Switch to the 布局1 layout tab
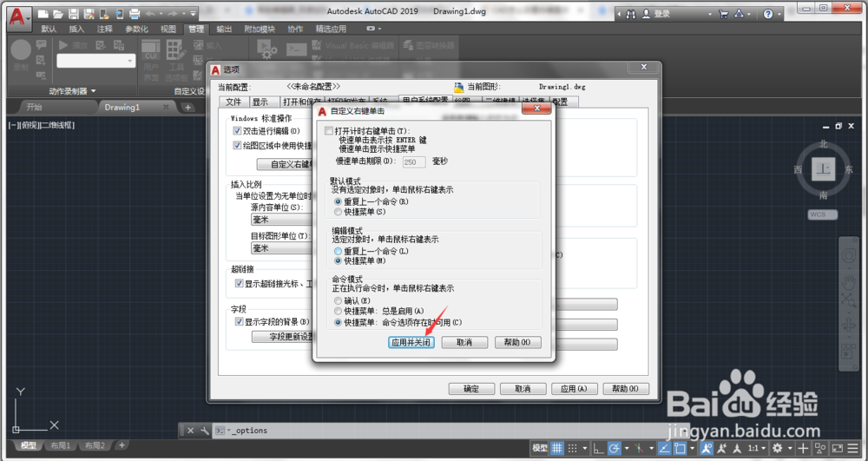Image resolution: width=868 pixels, height=461 pixels. (x=61, y=445)
